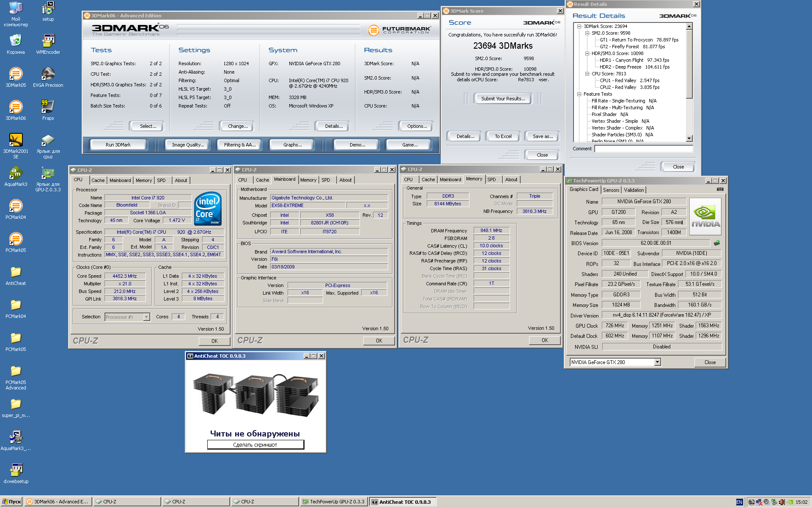Click the Сделать скриншот button in AntiCheat
Image resolution: width=812 pixels, height=508 pixels.
pos(255,444)
